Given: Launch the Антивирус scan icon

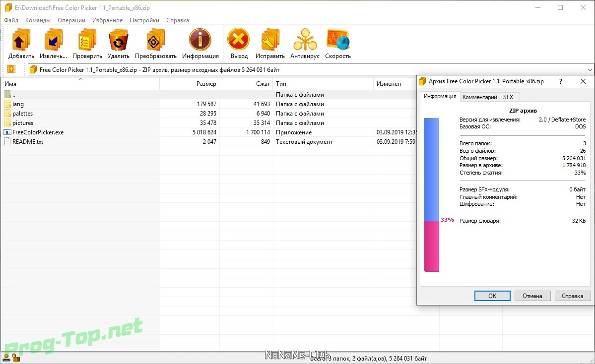Looking at the screenshot, I should point(305,40).
